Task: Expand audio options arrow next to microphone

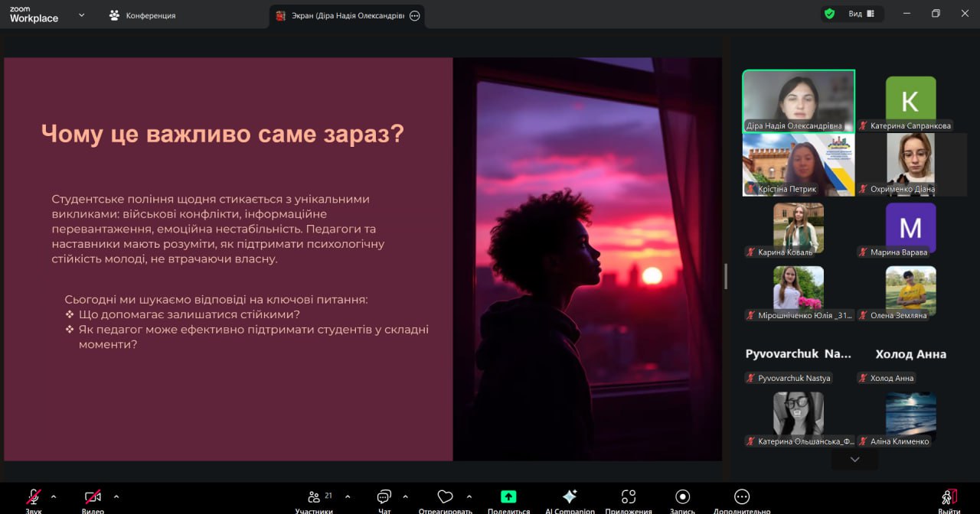Action: [54, 496]
